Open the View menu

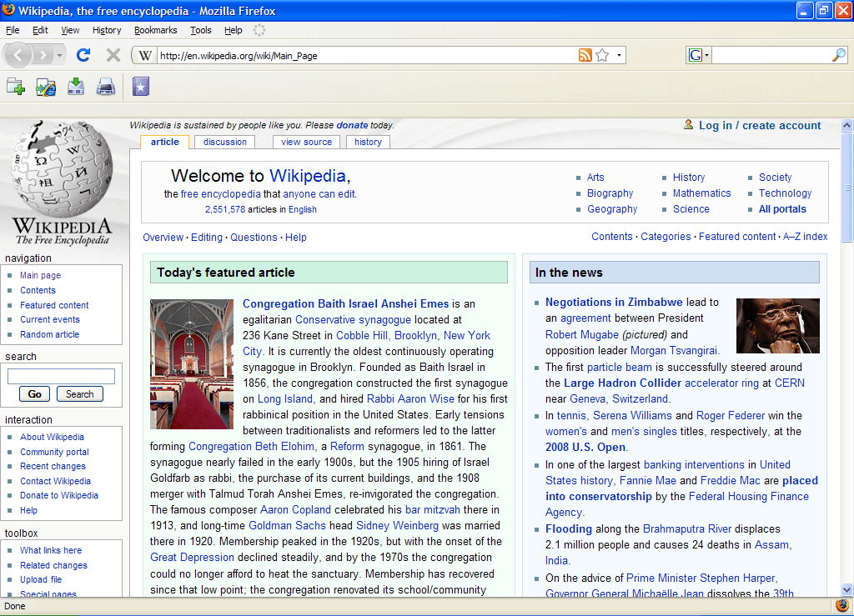(x=70, y=30)
